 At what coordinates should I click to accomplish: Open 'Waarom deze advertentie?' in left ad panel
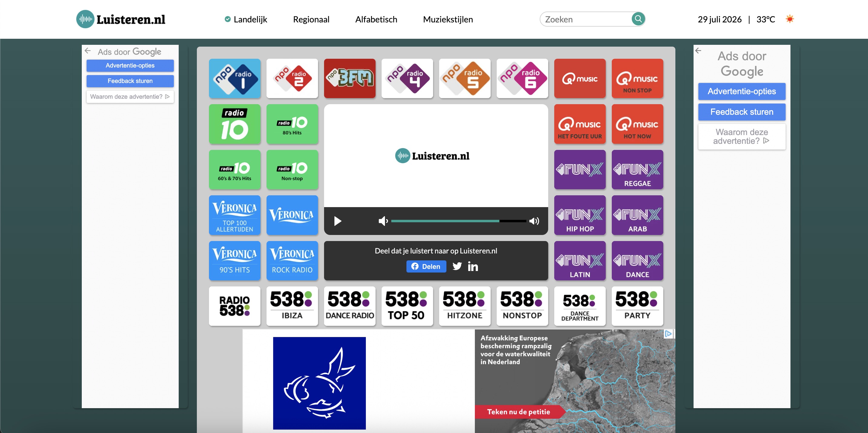pos(130,97)
